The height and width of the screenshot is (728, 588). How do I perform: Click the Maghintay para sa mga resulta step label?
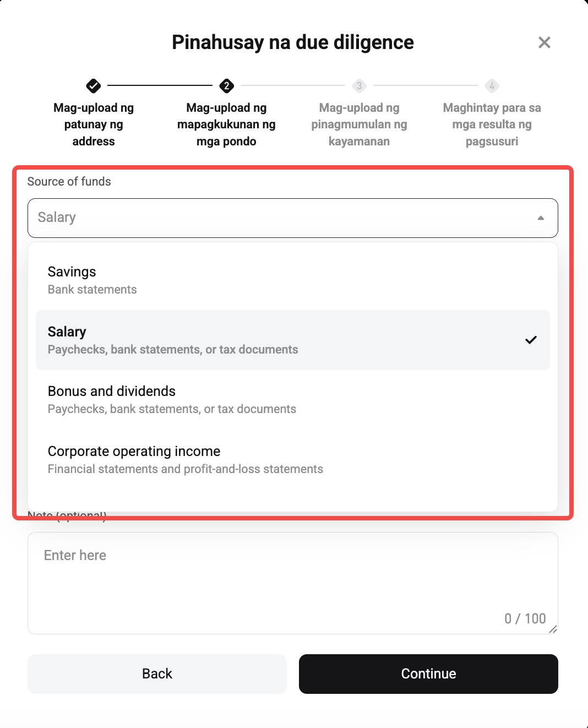point(492,124)
